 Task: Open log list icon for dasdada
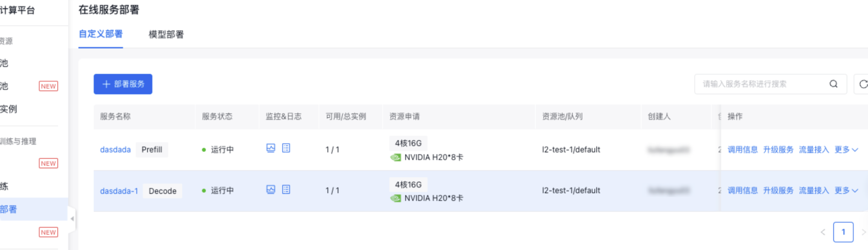[x=286, y=148]
